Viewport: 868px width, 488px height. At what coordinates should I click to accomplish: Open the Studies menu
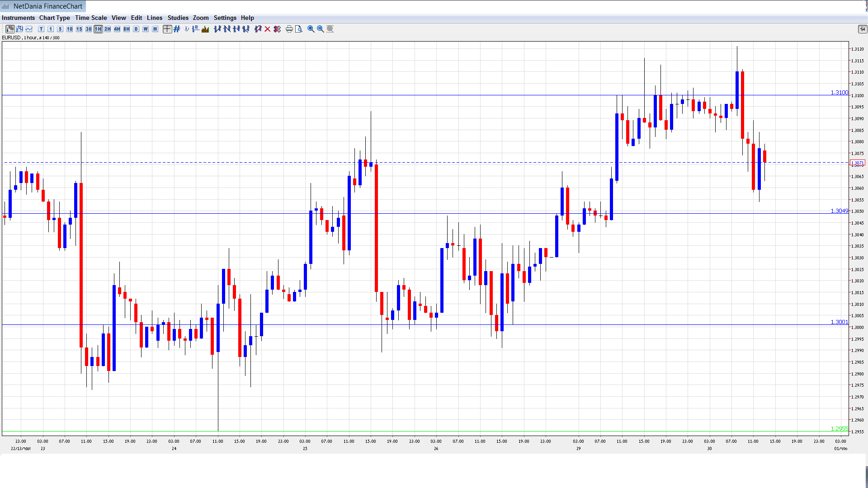tap(178, 18)
